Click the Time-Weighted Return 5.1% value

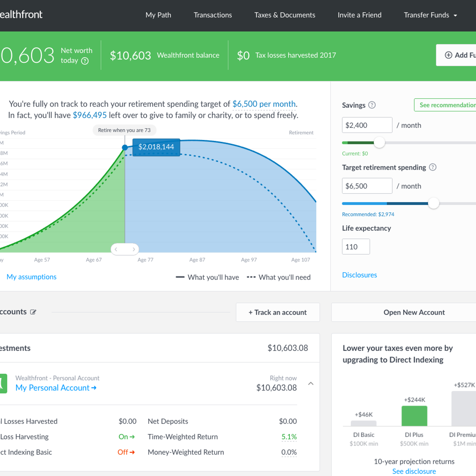tap(289, 437)
